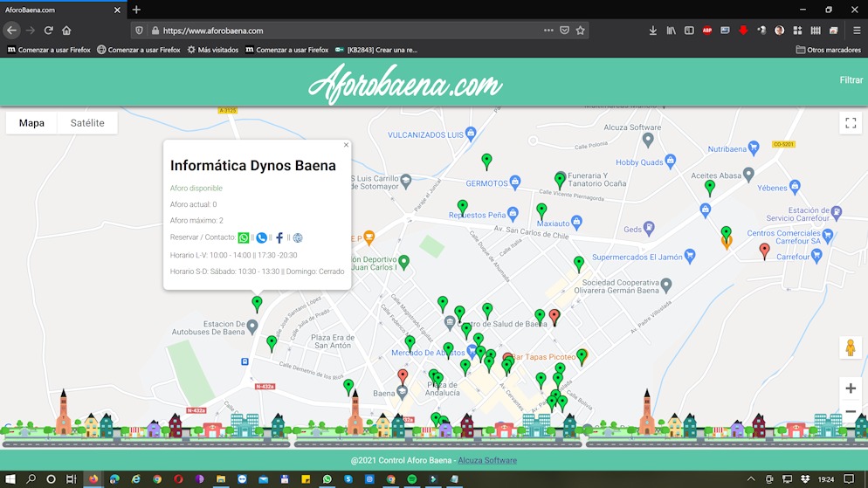
Task: Click the green marker below the popup
Action: [x=257, y=304]
